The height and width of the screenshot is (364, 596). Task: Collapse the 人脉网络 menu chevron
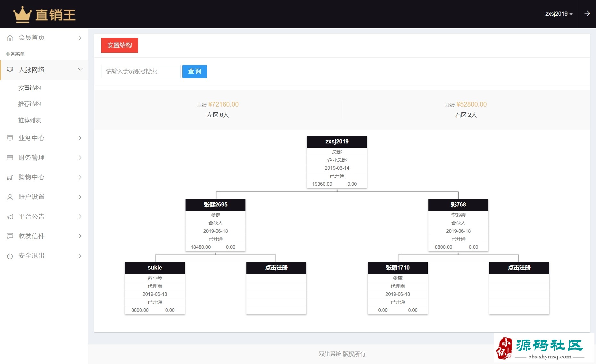pos(80,69)
